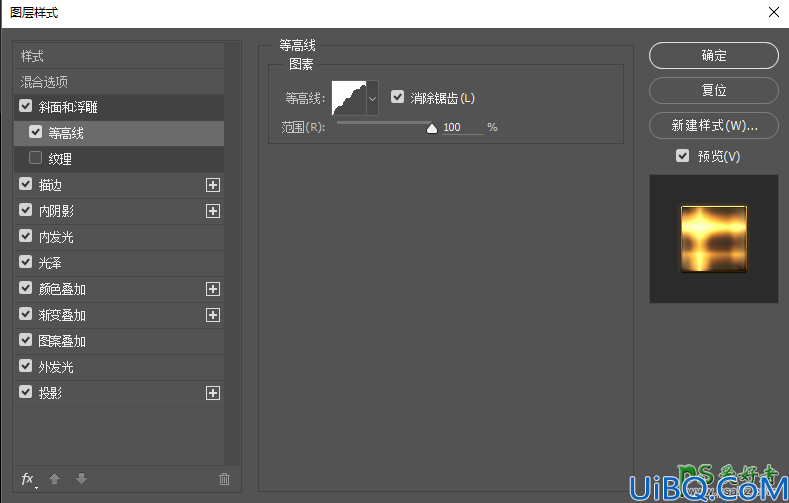Toggle the 图案叠加 checkbox
Viewport: 789px width, 503px height.
click(x=25, y=340)
